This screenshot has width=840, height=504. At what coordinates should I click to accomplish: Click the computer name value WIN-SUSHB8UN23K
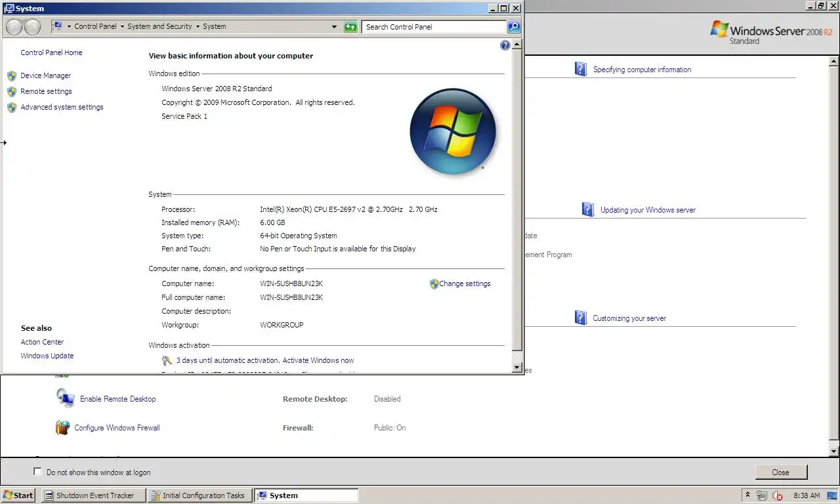[x=291, y=283]
